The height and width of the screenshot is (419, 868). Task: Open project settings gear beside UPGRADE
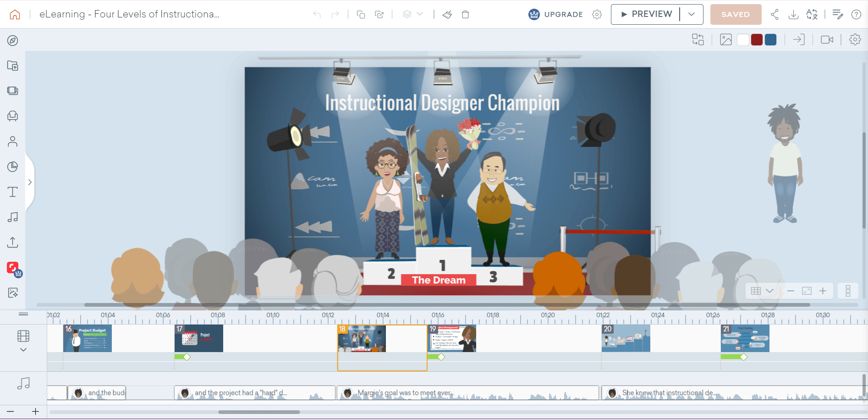click(x=597, y=14)
